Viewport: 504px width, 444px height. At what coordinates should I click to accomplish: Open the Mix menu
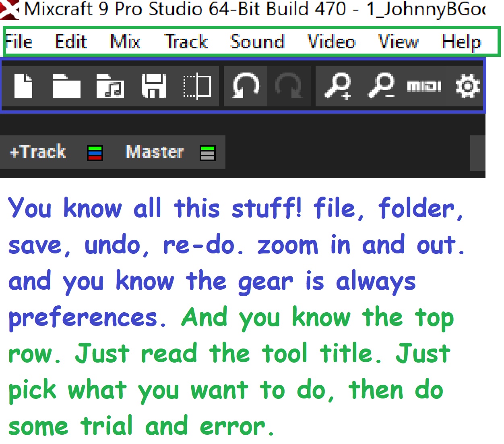click(125, 41)
